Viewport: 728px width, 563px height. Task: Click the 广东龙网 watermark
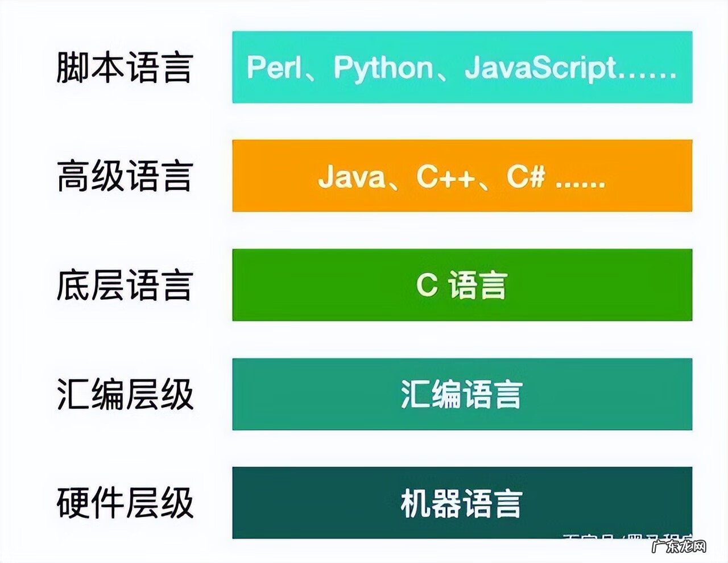(x=679, y=548)
